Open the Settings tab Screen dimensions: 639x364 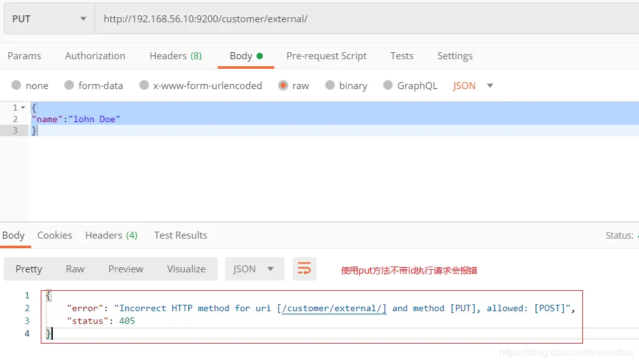(455, 56)
